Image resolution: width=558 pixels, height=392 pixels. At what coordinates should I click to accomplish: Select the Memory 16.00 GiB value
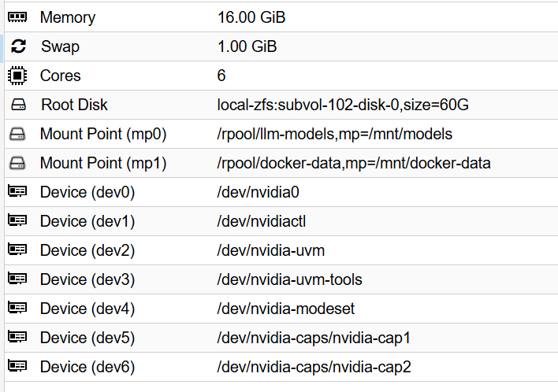256,17
